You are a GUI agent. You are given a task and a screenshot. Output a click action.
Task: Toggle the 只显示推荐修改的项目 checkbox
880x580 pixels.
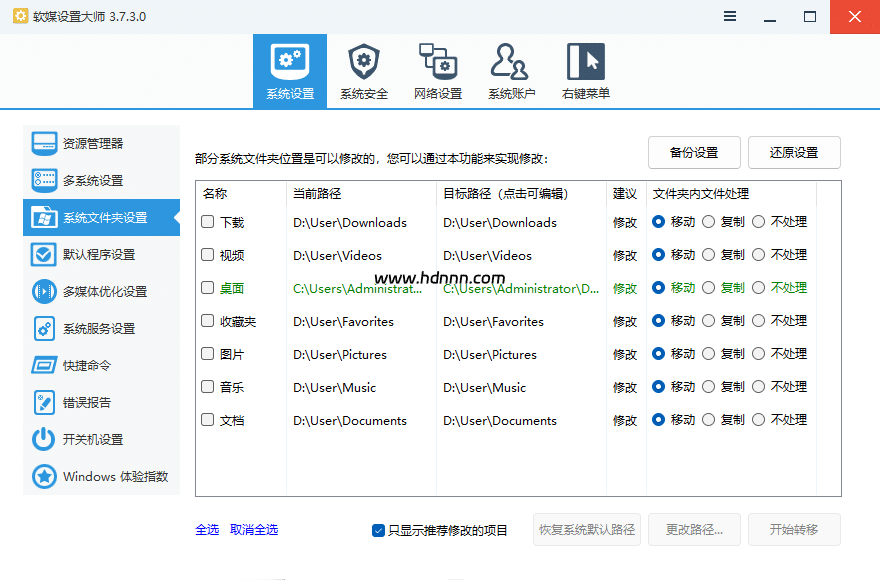pyautogui.click(x=378, y=530)
